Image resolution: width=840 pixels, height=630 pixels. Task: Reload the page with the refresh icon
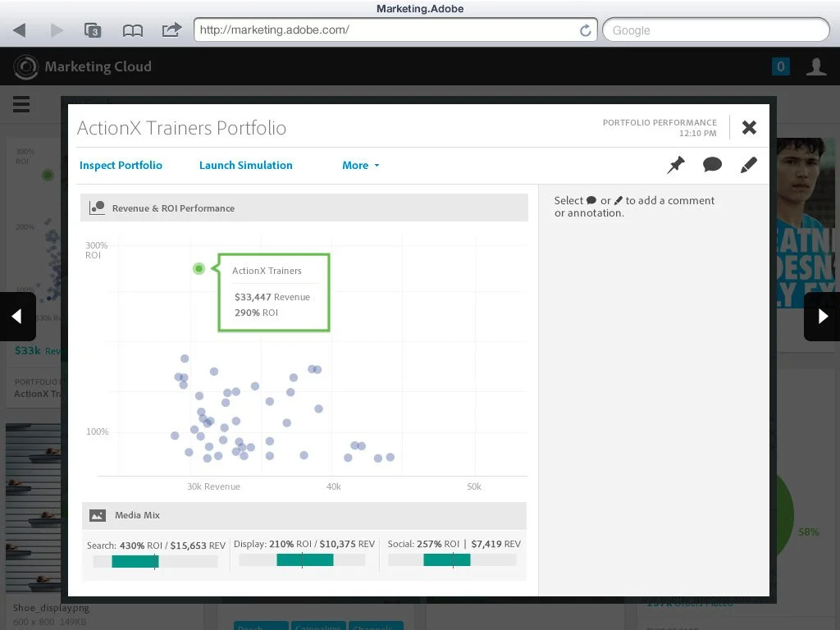586,30
